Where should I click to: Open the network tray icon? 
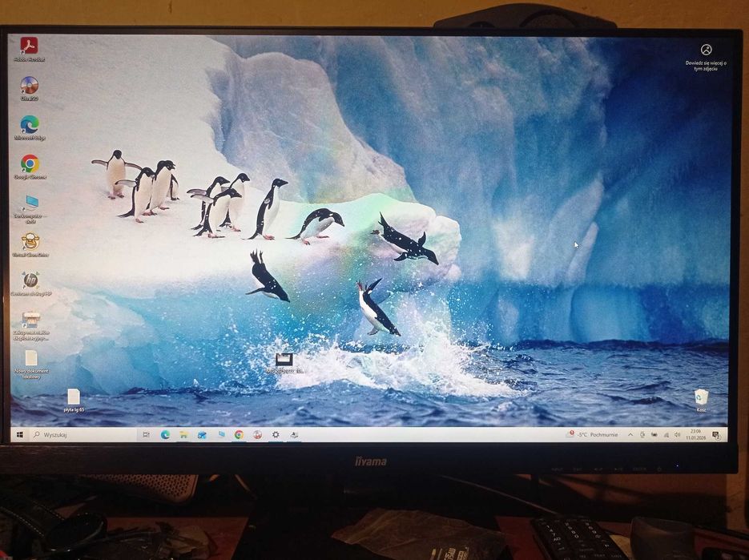[666, 435]
